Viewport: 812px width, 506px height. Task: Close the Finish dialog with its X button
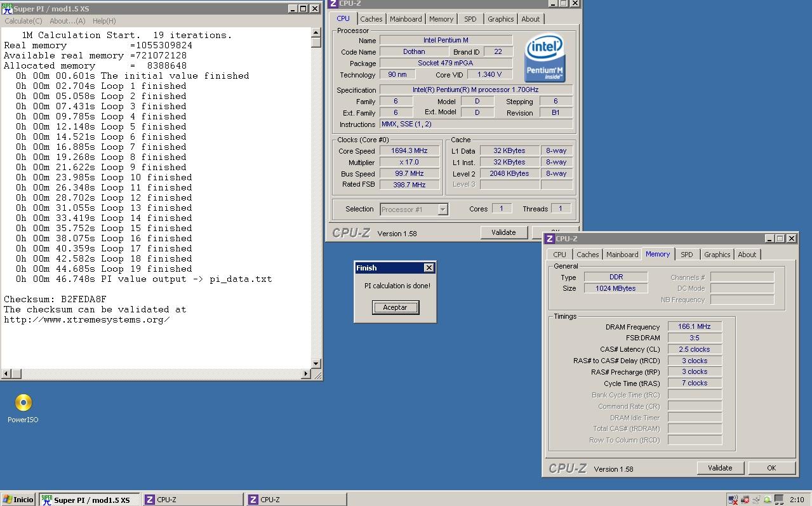pyautogui.click(x=429, y=268)
